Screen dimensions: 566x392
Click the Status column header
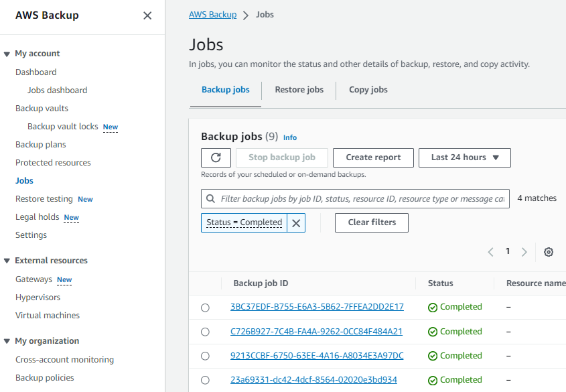coord(440,283)
